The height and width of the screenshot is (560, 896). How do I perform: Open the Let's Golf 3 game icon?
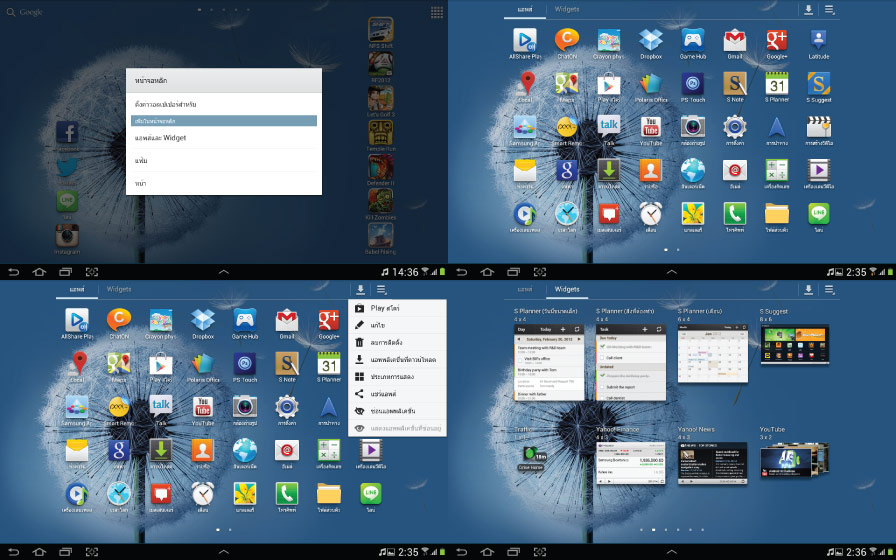click(380, 98)
